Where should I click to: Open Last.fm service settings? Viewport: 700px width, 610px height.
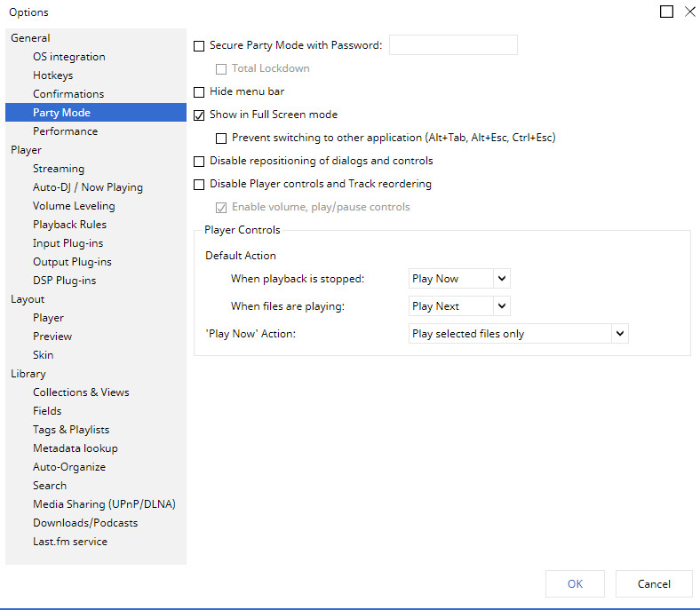click(70, 542)
